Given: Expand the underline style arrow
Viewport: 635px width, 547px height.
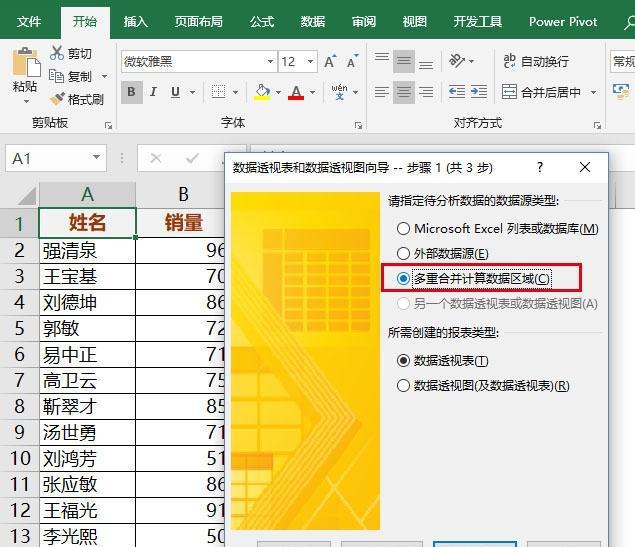Looking at the screenshot, I should coord(192,92).
